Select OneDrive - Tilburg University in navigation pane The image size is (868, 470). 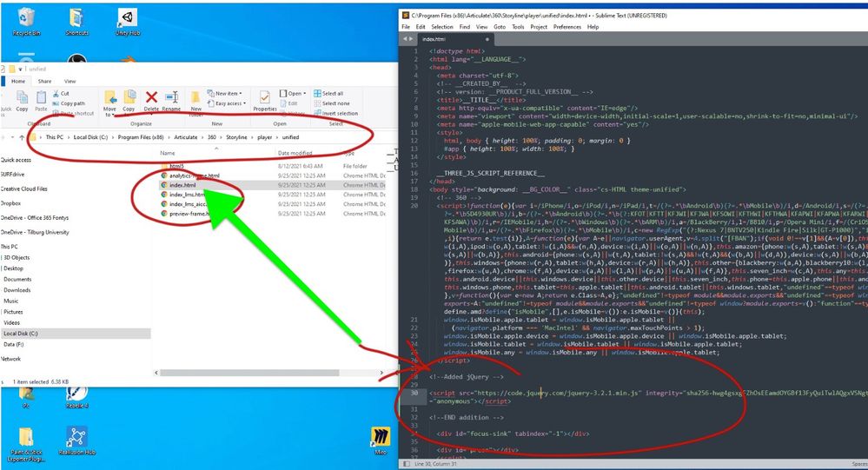(35, 233)
